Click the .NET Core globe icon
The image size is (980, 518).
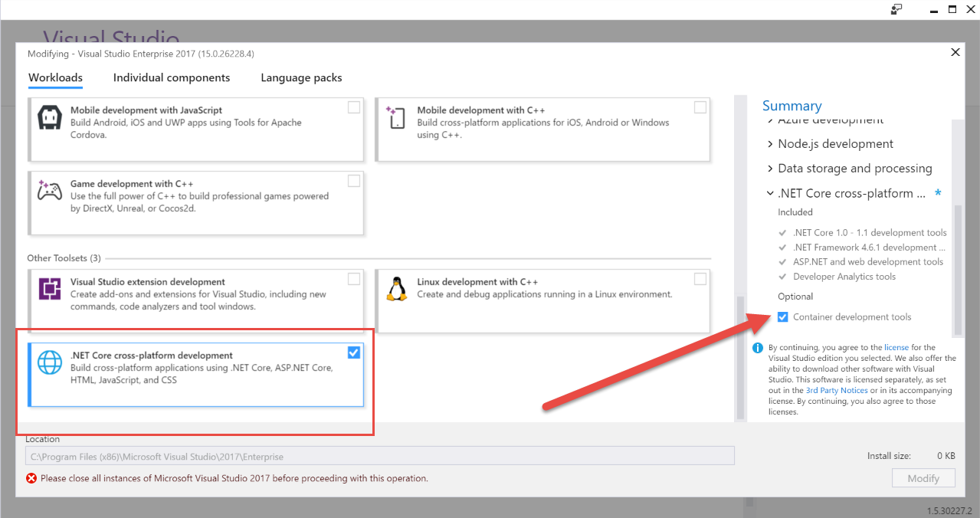tap(50, 362)
